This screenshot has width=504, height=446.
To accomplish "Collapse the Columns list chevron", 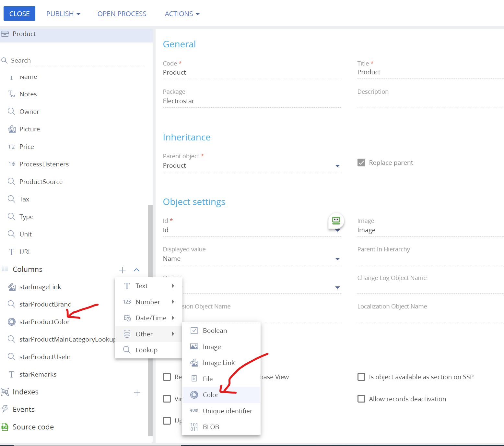I will 136,270.
